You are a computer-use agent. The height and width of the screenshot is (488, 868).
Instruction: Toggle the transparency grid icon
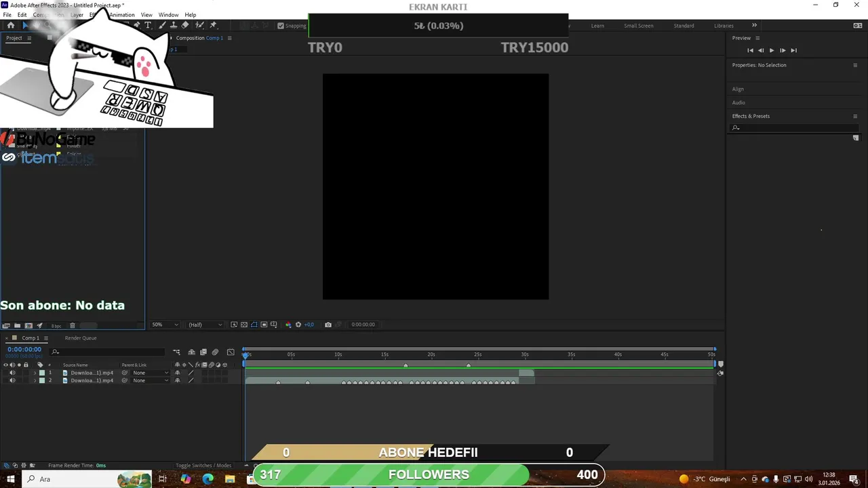pyautogui.click(x=244, y=325)
